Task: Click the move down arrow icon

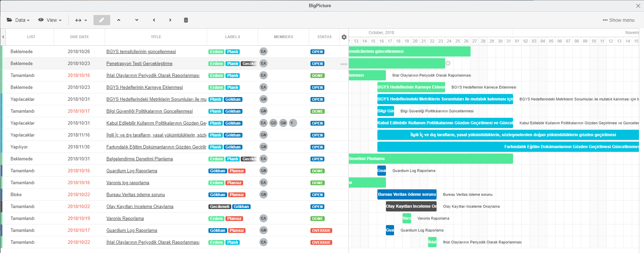Action: click(137, 20)
